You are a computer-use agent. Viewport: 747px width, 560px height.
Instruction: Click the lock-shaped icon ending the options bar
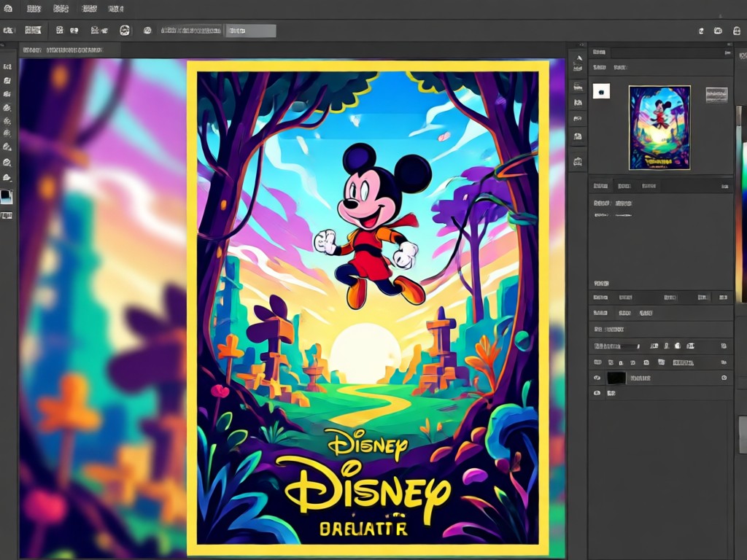coord(737,31)
